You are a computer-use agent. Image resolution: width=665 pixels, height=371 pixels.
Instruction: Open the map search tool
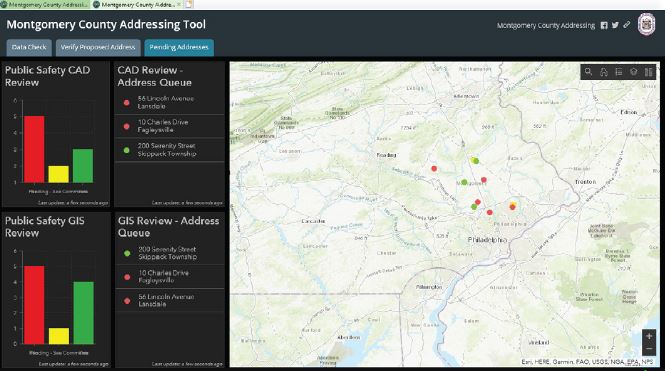(x=588, y=72)
